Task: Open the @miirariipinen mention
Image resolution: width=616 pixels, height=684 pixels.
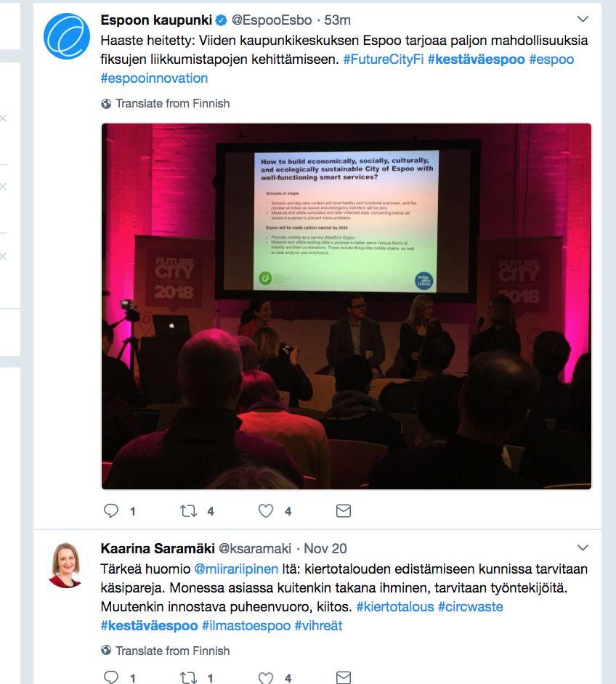Action: tap(236, 569)
